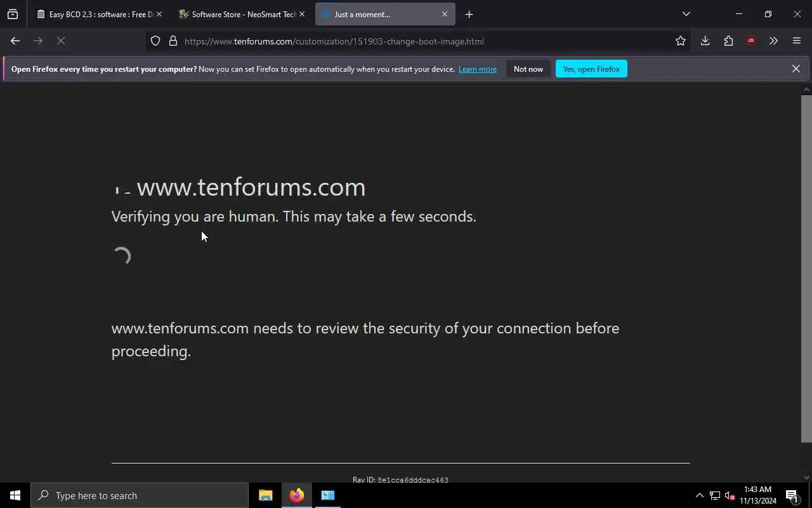Click Yes, open Firefox button

[x=591, y=69]
